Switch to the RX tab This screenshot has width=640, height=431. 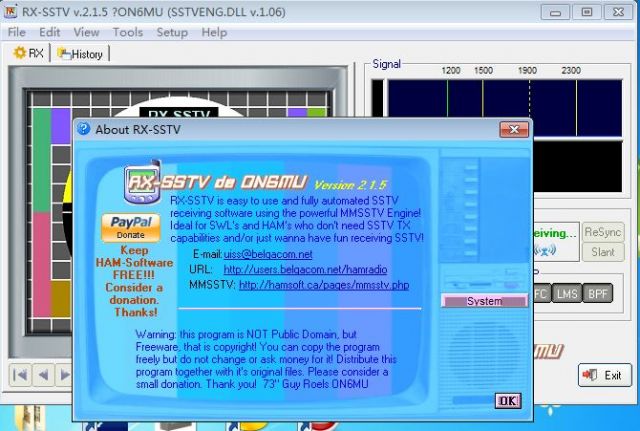29,53
